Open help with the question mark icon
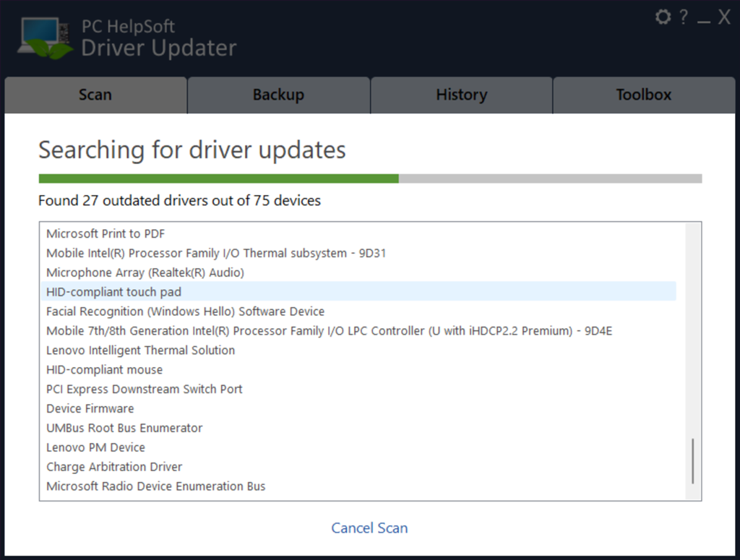The image size is (740, 560). pyautogui.click(x=684, y=17)
